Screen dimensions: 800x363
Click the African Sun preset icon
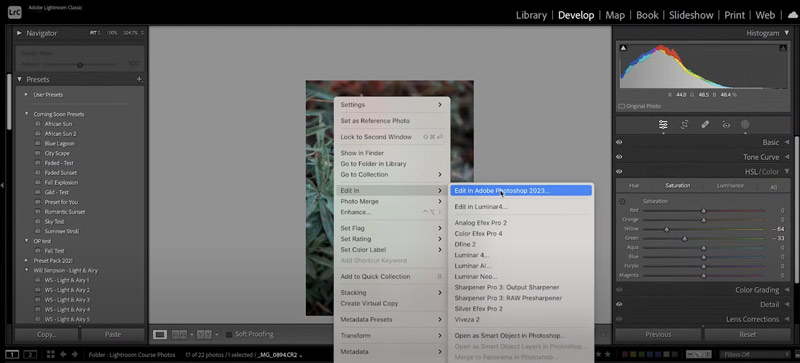(38, 124)
